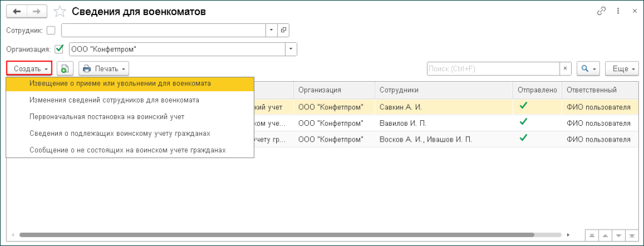Image resolution: width=644 pixels, height=246 pixels.
Task: Expand the Сотрудник field dropdown arrow
Action: click(x=272, y=30)
